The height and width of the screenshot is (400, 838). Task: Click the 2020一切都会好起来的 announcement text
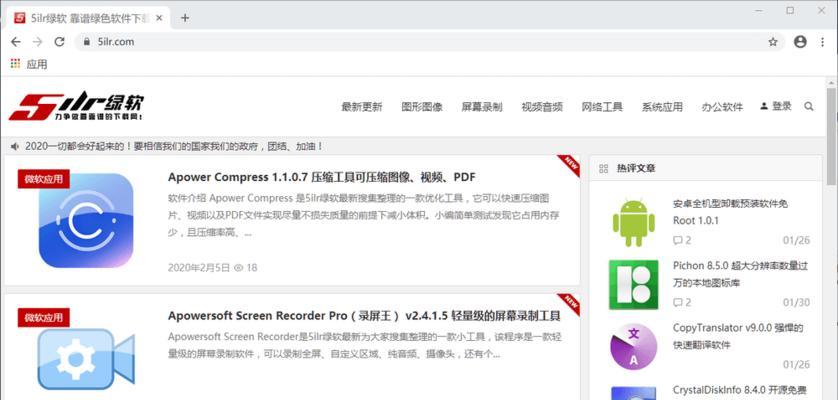tap(174, 146)
